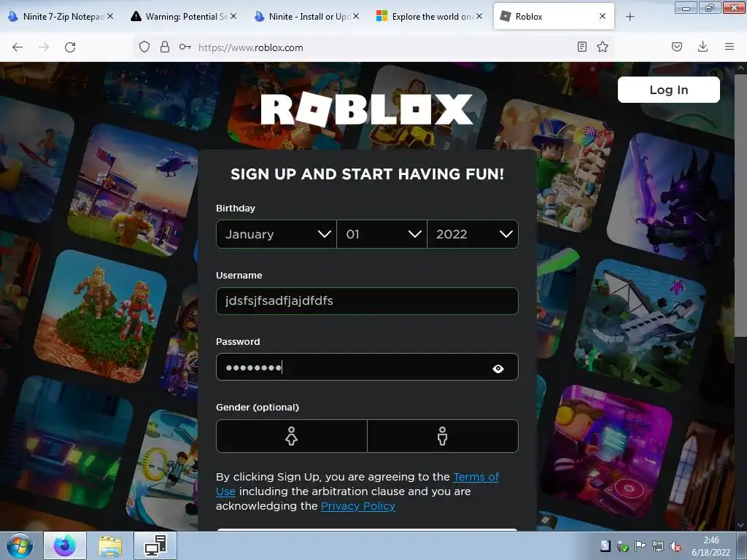Close the Ninite 7-Zip Notepad tab
The width and height of the screenshot is (747, 560).
point(110,16)
